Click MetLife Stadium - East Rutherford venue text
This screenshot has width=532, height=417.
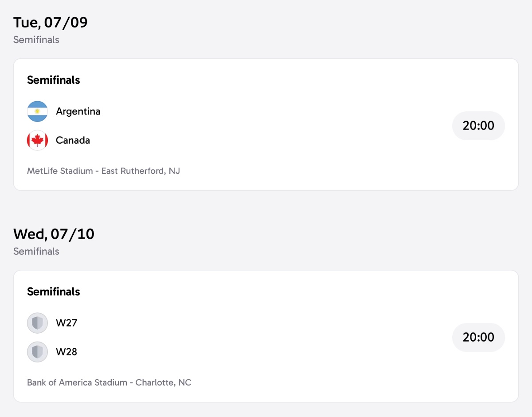pyautogui.click(x=103, y=171)
